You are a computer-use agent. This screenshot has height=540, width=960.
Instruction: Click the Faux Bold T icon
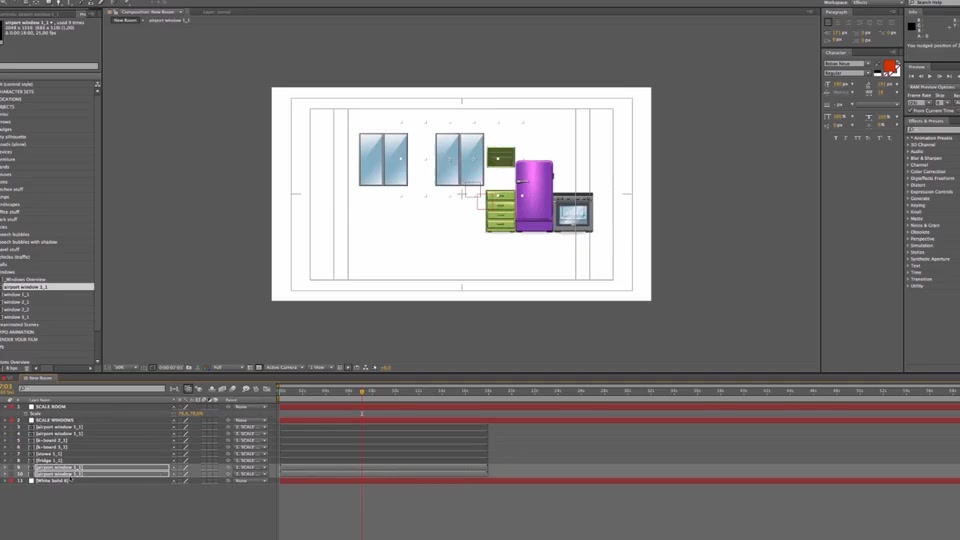point(835,138)
